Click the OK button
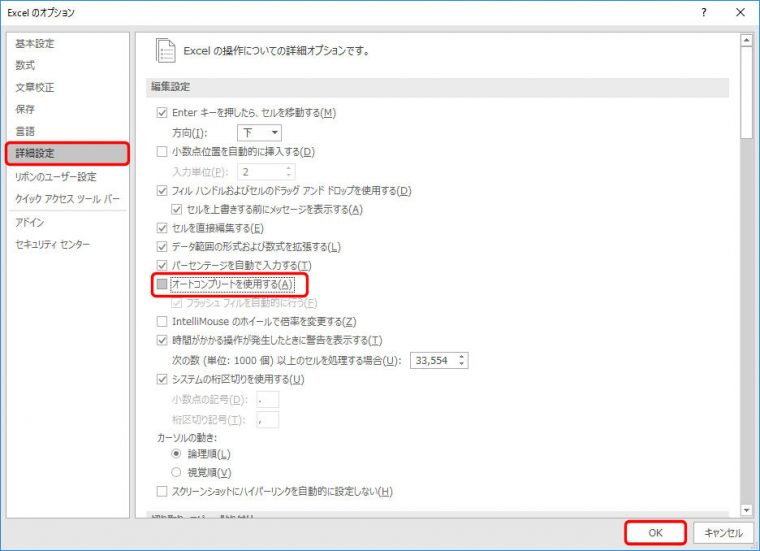Viewport: 760px width, 551px height. click(655, 533)
